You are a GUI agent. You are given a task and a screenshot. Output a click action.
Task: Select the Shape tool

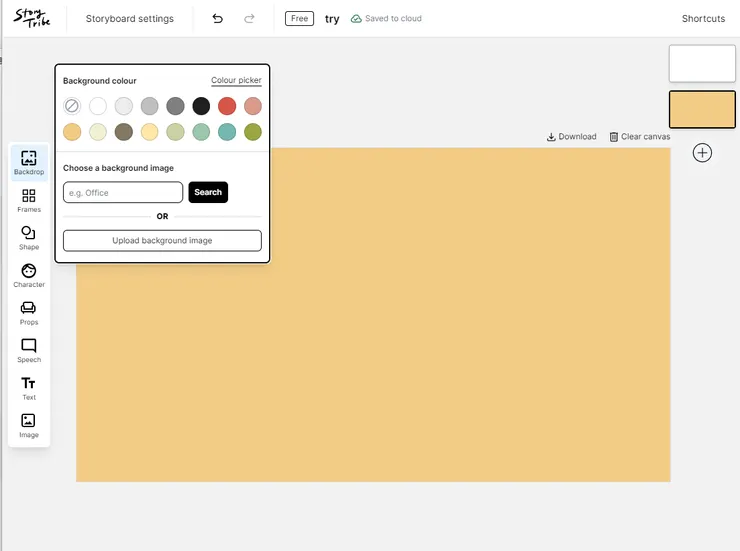coord(29,238)
